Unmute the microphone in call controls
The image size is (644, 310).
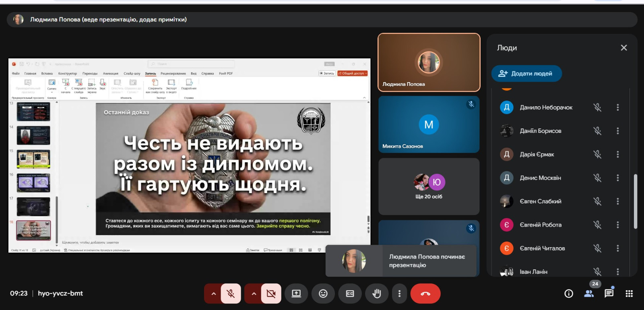[231, 293]
